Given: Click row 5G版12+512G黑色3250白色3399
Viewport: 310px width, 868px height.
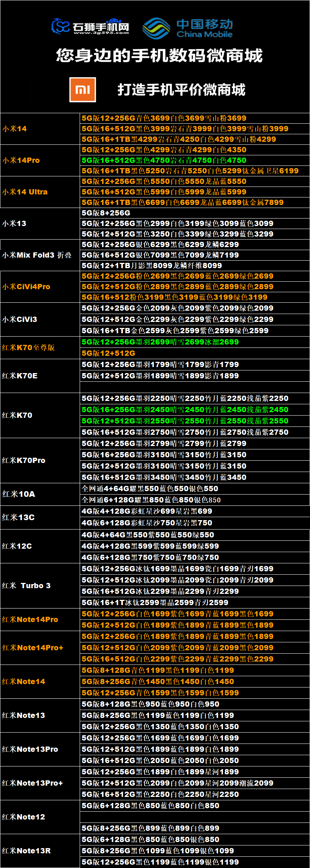Looking at the screenshot, I should (195, 234).
